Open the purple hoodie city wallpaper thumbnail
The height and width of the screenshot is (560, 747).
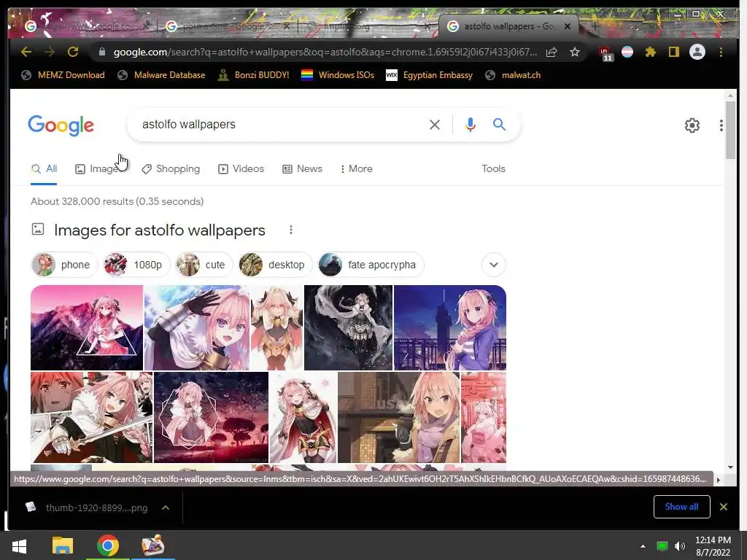click(450, 327)
